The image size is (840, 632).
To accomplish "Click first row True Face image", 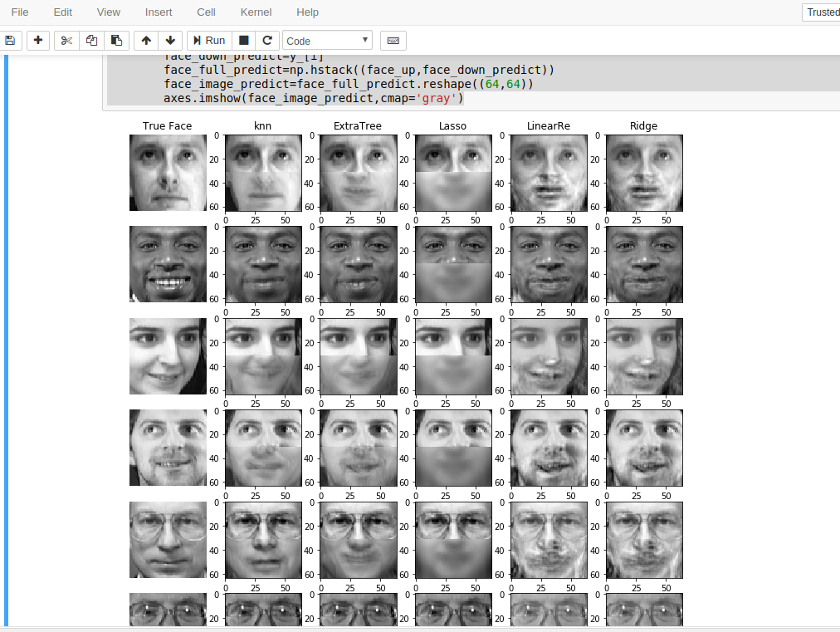I will (x=168, y=173).
